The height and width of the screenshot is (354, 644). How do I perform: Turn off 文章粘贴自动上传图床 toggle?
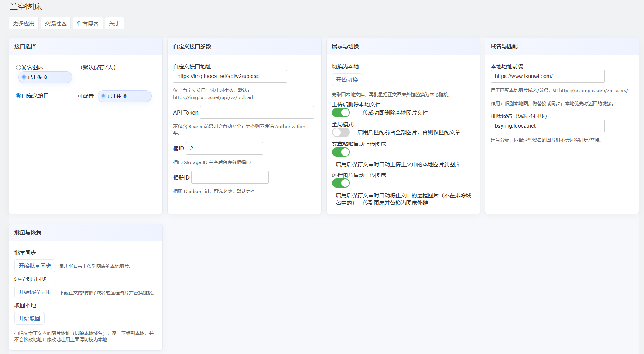coord(341,152)
